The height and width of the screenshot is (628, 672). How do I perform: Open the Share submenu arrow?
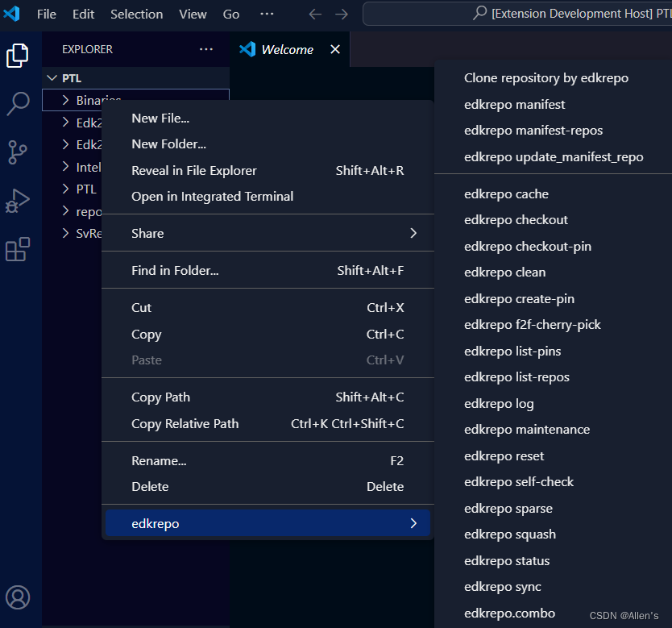click(x=413, y=232)
